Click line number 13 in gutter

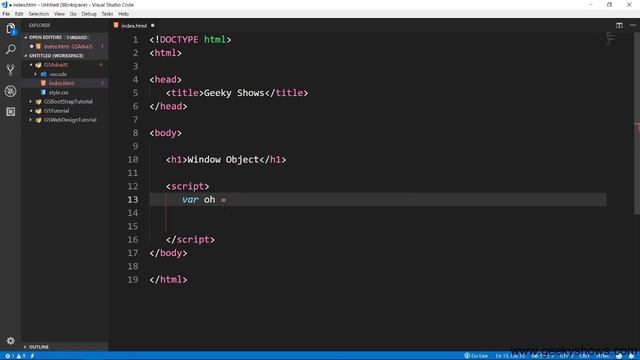coord(133,200)
